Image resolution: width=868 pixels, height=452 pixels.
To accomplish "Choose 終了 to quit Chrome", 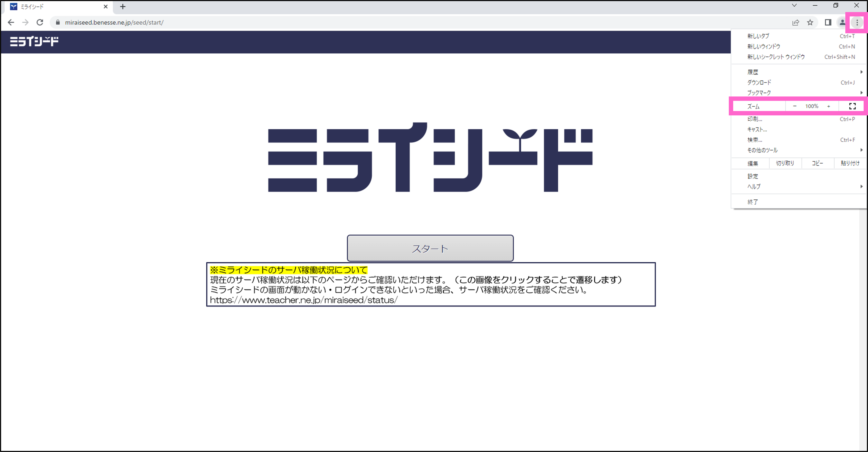I will (799, 202).
